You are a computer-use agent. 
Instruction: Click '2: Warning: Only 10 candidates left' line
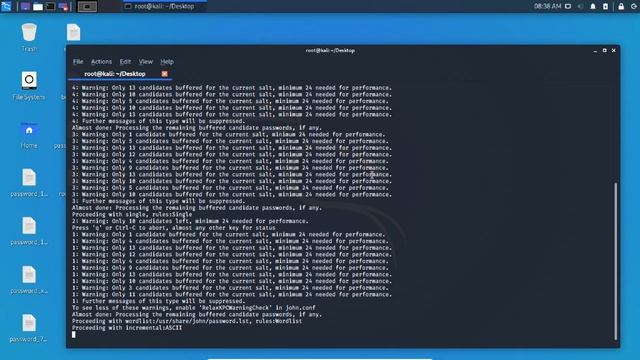coord(190,221)
